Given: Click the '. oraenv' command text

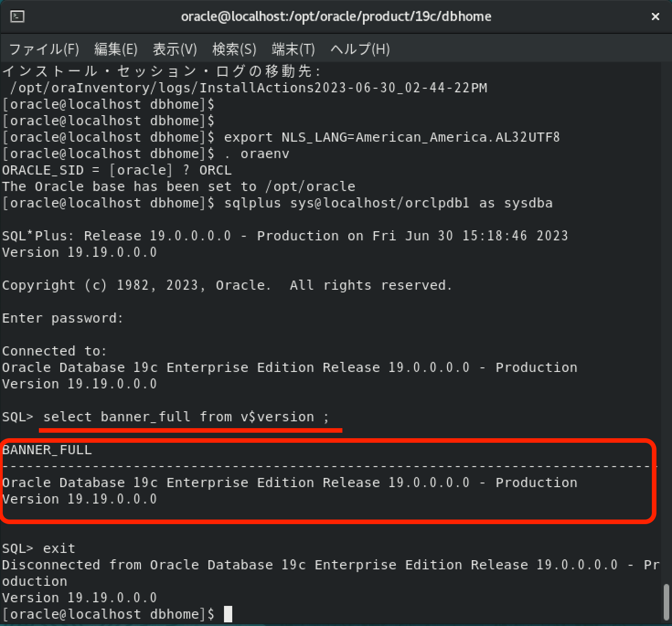Looking at the screenshot, I should coord(257,154).
